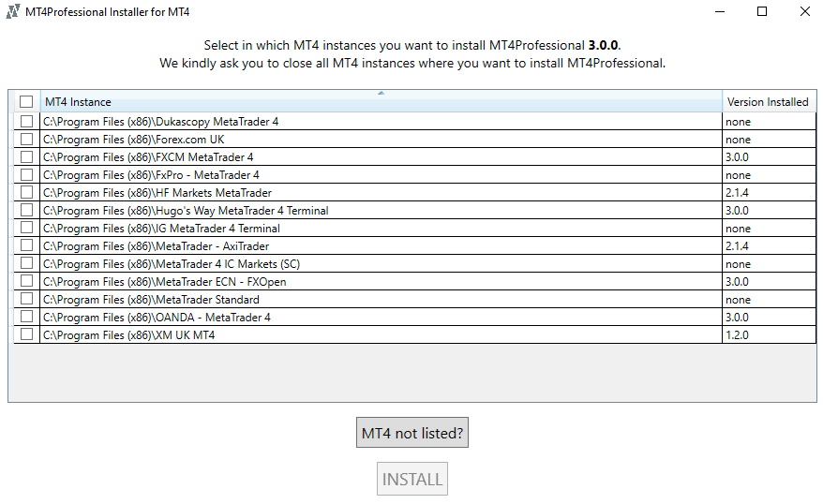Select MetaTrader 4 IC Markets (SC) path
The height and width of the screenshot is (504, 823).
[x=172, y=264]
